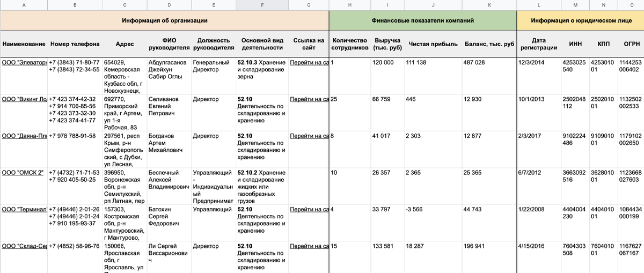Select the "Номер телефона" header cell
Image resolution: width=644 pixels, height=273 pixels.
75,43
